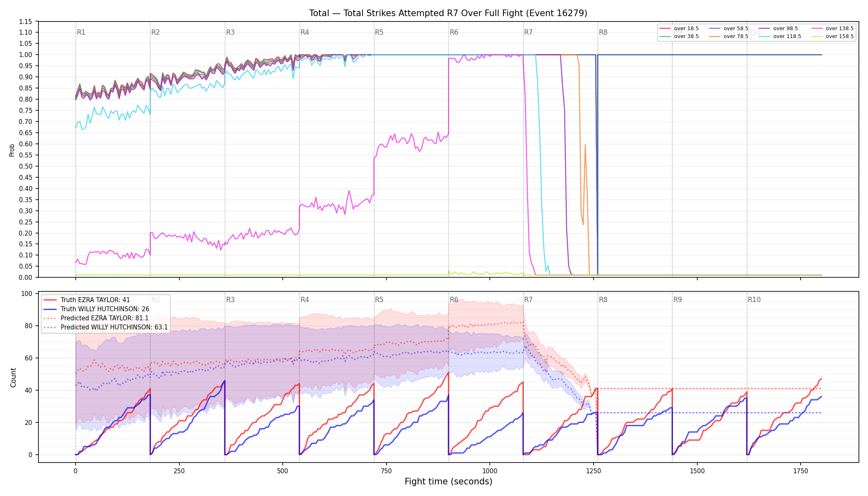Click the 'Fight time (seconds)' axis label
The height and width of the screenshot is (496, 868).
[448, 482]
